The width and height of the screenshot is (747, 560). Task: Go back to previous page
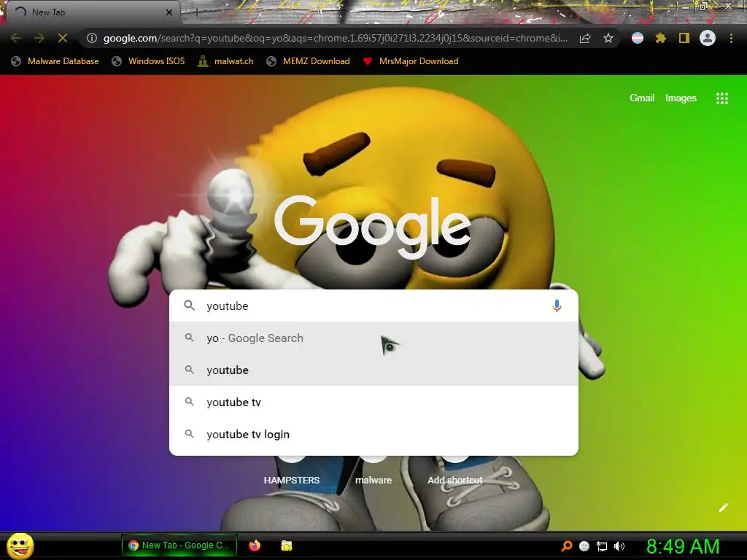pos(16,38)
